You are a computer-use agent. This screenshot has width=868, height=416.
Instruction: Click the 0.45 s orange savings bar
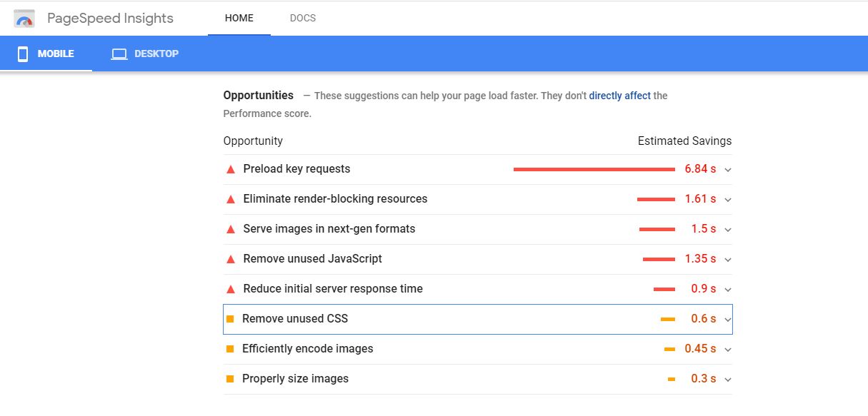point(669,349)
